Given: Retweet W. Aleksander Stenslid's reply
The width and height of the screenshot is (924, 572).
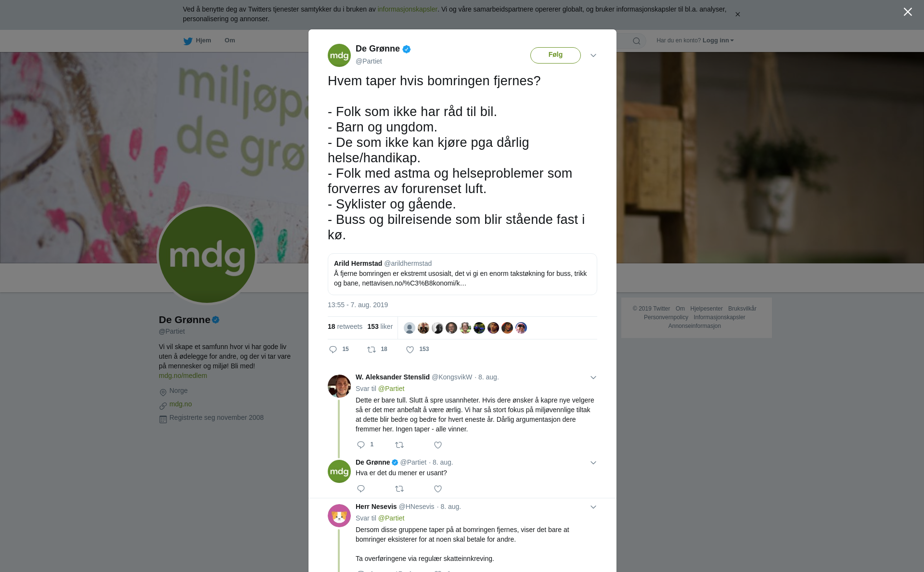Looking at the screenshot, I should (x=399, y=445).
